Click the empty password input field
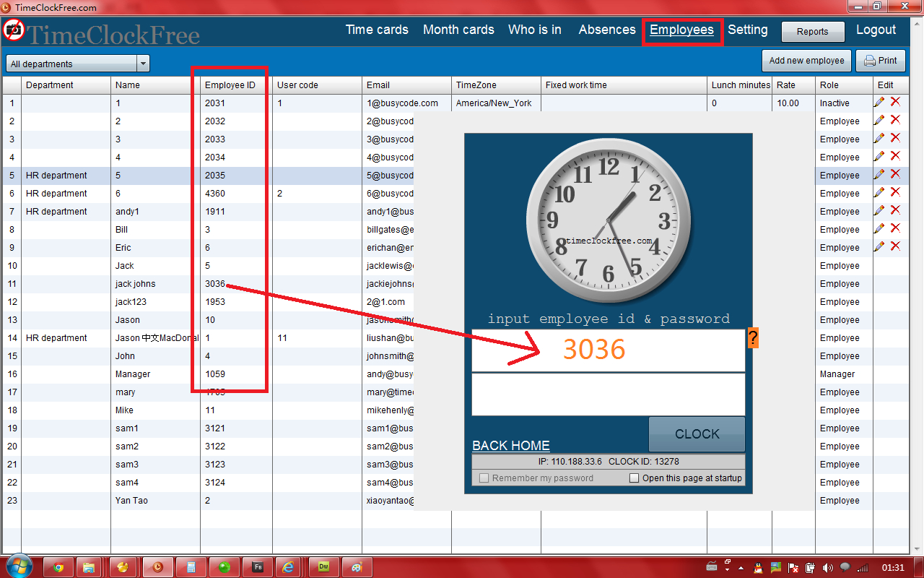Screen dimensions: 924x578 point(608,394)
